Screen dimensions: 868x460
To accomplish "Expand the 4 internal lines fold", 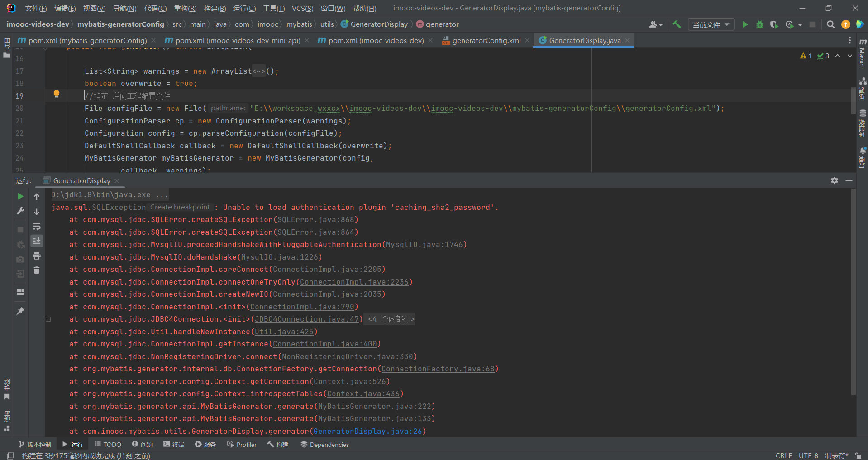I will click(x=390, y=319).
